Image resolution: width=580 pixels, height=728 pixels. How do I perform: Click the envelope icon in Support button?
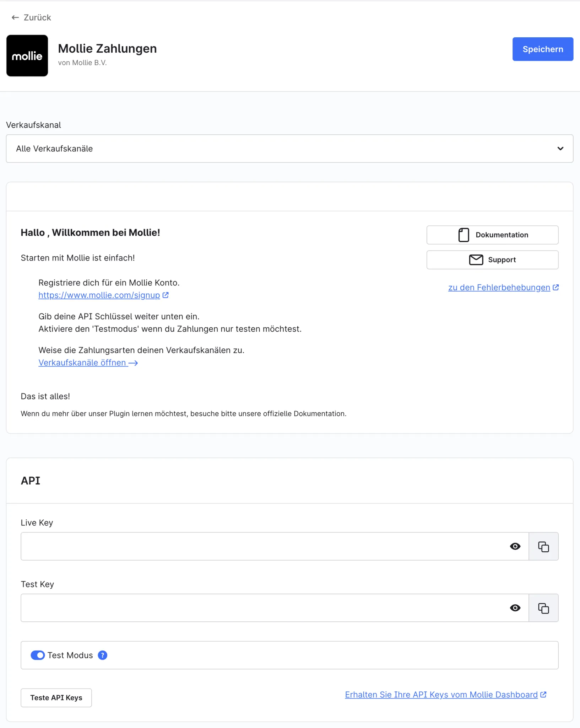(x=476, y=260)
